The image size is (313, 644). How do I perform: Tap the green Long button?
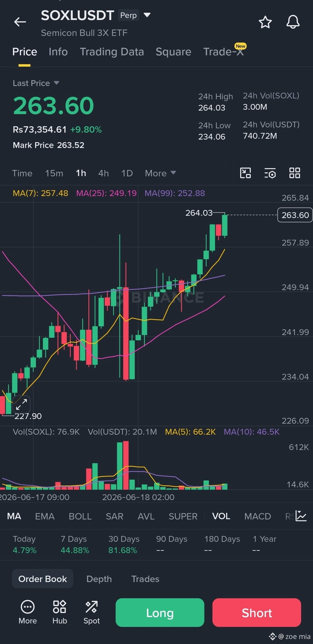pos(160,612)
